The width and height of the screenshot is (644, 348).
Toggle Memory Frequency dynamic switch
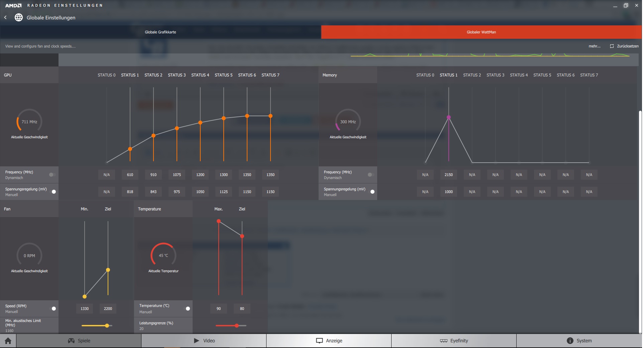coord(370,175)
